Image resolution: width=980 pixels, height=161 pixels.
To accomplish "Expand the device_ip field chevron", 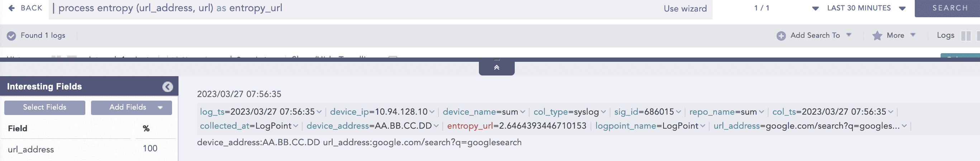I will click(x=432, y=112).
